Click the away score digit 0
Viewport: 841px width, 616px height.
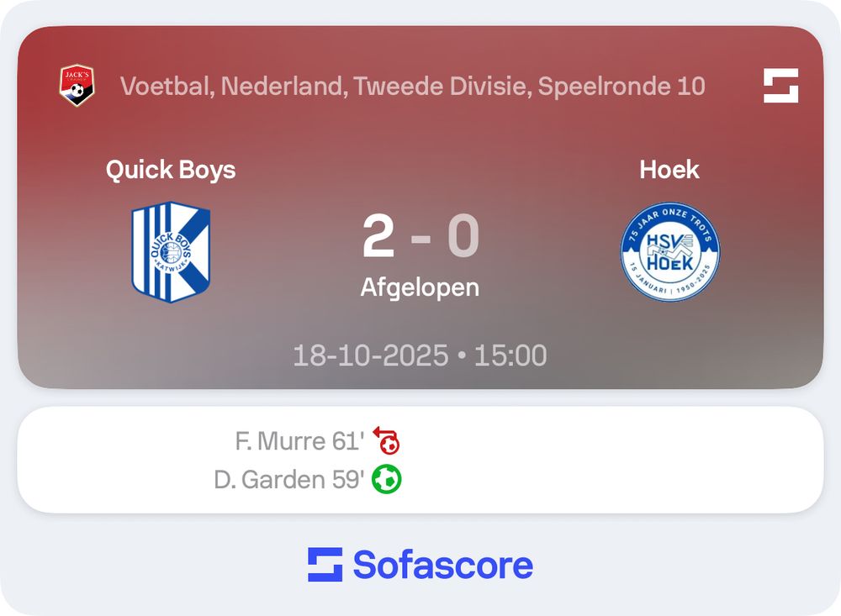point(463,236)
